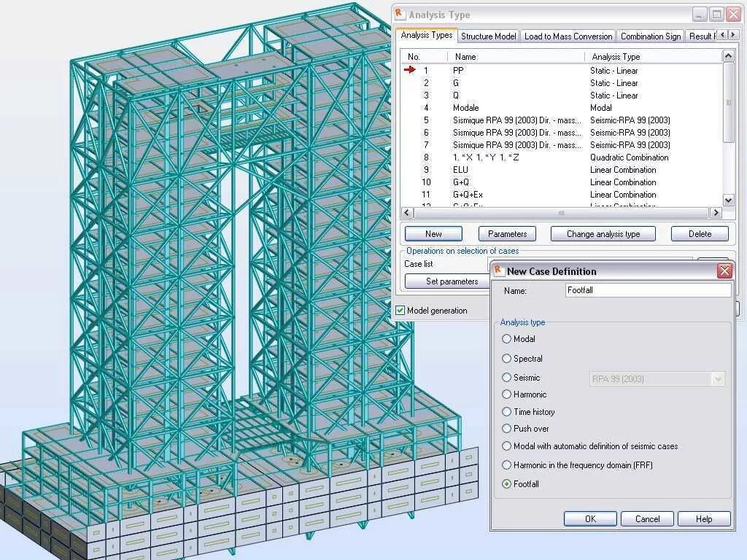
Task: Delete the selected analysis case
Action: [700, 234]
